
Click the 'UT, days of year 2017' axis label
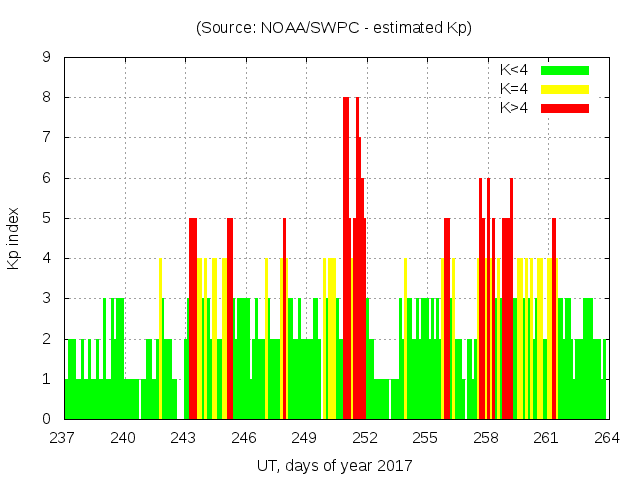click(334, 465)
